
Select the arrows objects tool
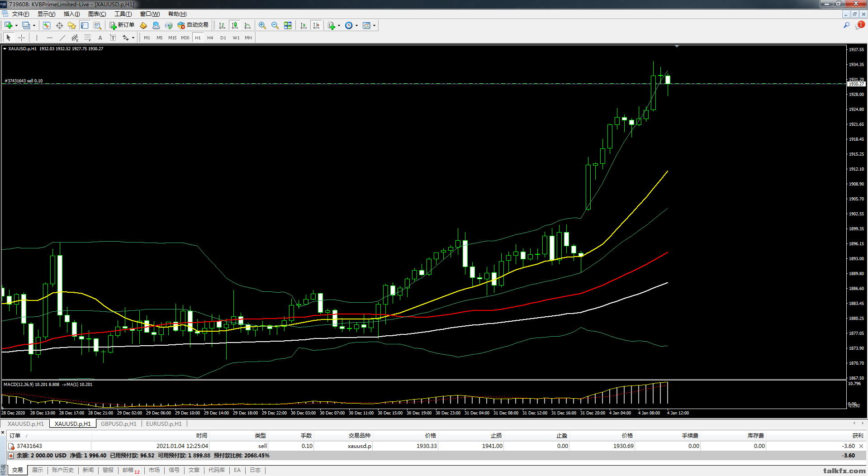tap(126, 38)
